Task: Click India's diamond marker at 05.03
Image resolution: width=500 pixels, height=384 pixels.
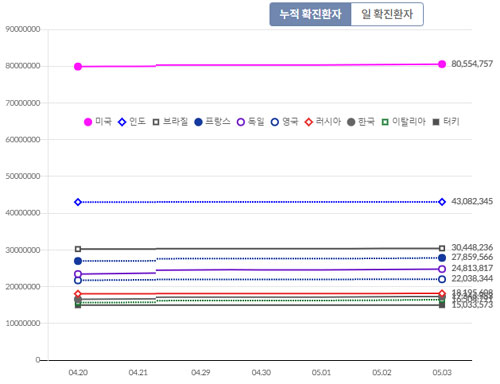Action: pos(442,202)
